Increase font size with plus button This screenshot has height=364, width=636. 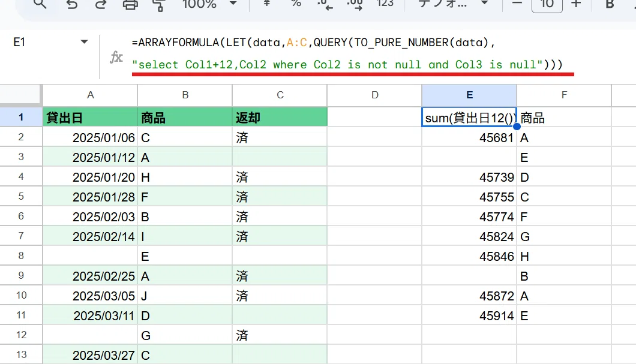tap(576, 4)
